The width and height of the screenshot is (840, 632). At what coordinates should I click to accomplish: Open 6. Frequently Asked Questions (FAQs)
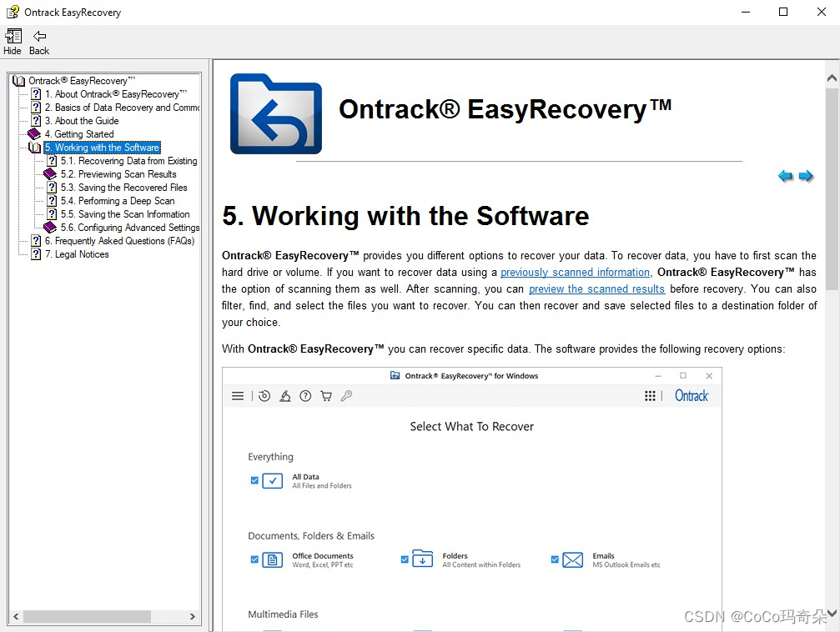click(119, 241)
